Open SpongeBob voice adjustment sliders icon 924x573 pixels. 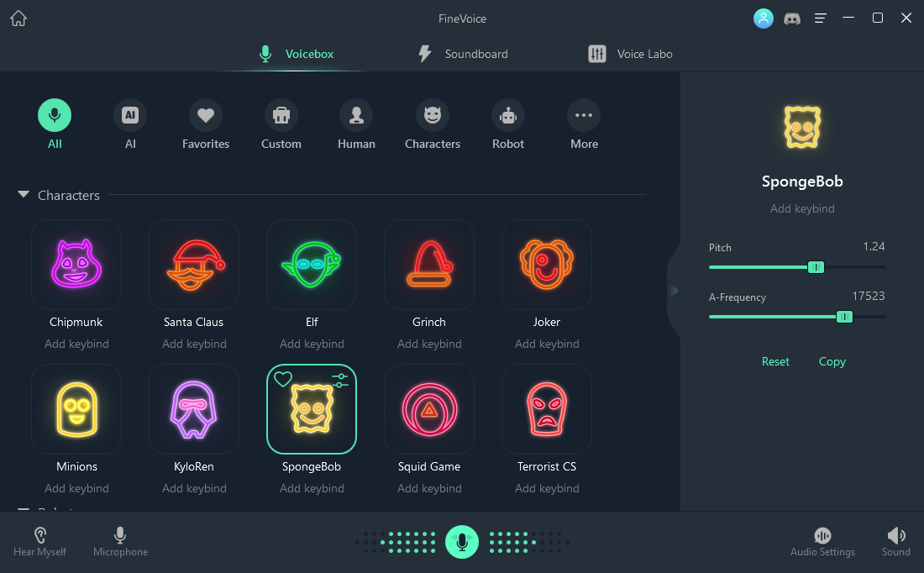point(340,381)
